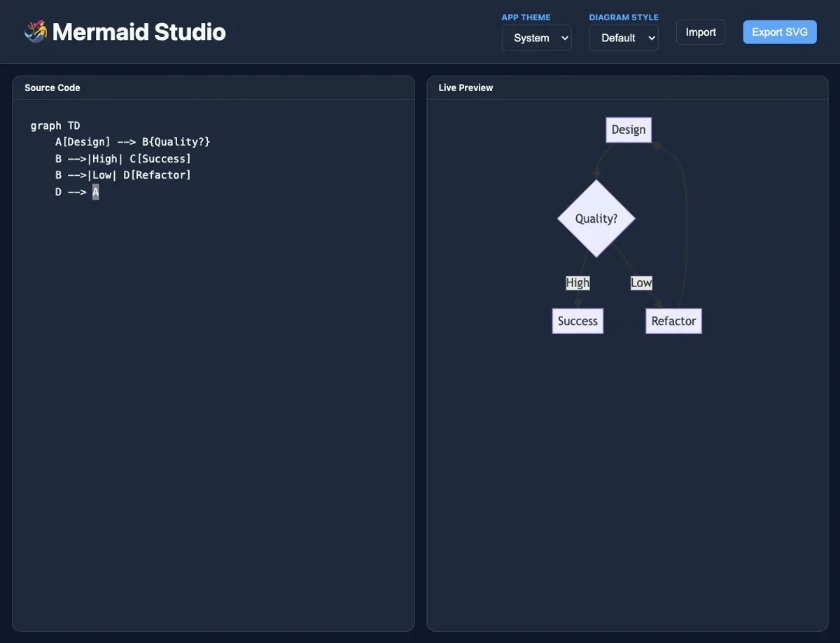This screenshot has width=840, height=643.
Task: Click the line defining B arrow to Success
Action: (x=123, y=158)
